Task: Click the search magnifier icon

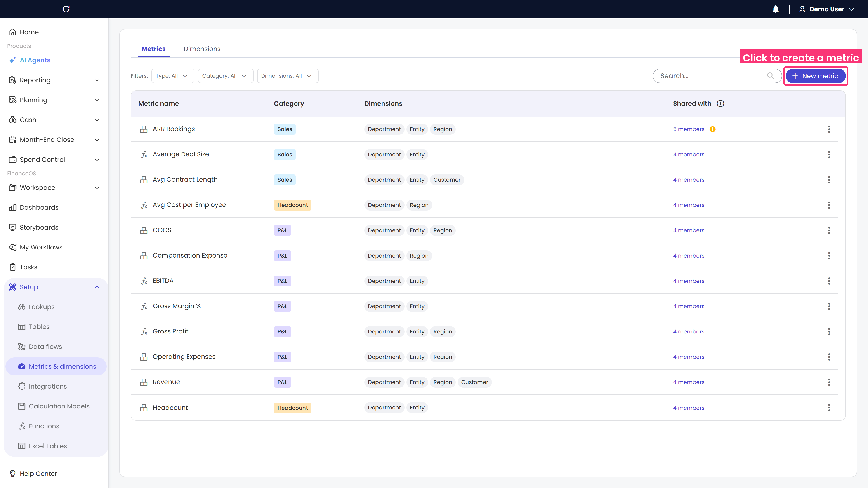Action: [770, 76]
